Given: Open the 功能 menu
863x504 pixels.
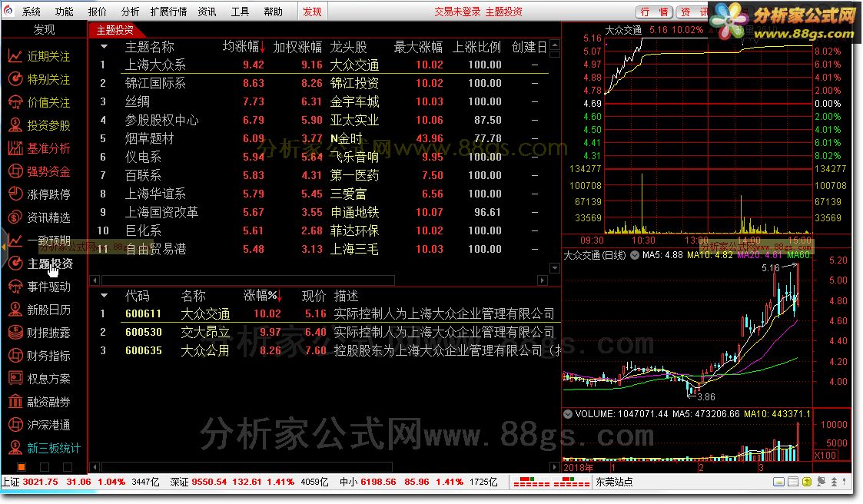Looking at the screenshot, I should coord(64,12).
